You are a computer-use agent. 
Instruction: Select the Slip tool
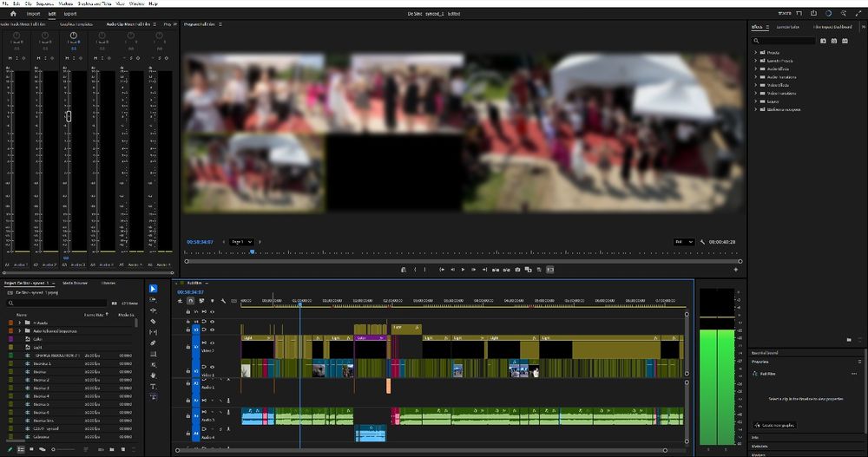(154, 332)
